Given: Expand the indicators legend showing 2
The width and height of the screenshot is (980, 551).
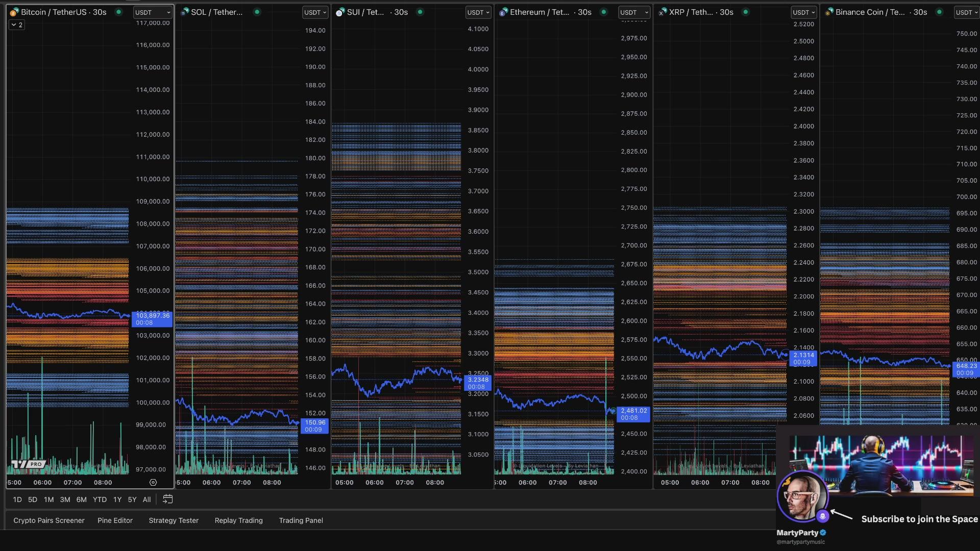Looking at the screenshot, I should tap(17, 24).
